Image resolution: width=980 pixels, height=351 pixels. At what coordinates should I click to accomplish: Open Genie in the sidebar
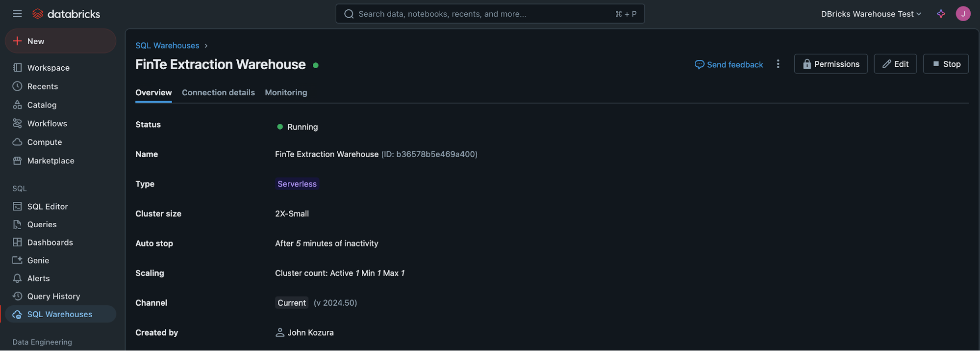[x=38, y=261]
